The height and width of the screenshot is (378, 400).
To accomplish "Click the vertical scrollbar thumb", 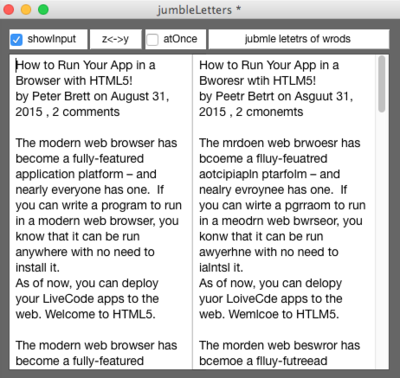I will [x=382, y=84].
